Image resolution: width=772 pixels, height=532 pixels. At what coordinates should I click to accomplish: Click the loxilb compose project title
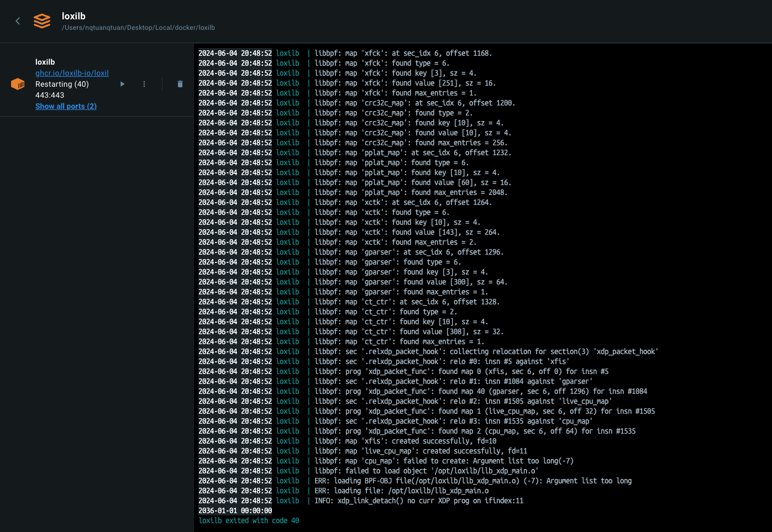tap(73, 16)
